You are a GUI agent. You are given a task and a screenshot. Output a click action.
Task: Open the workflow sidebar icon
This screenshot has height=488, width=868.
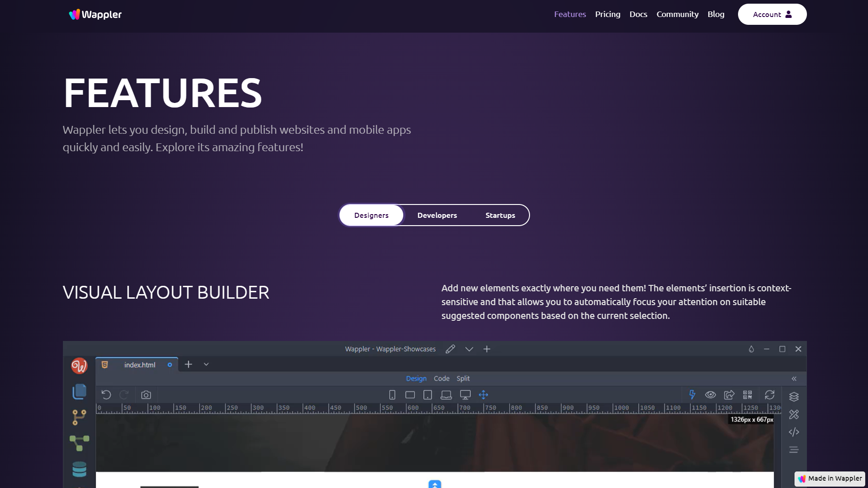pyautogui.click(x=79, y=443)
